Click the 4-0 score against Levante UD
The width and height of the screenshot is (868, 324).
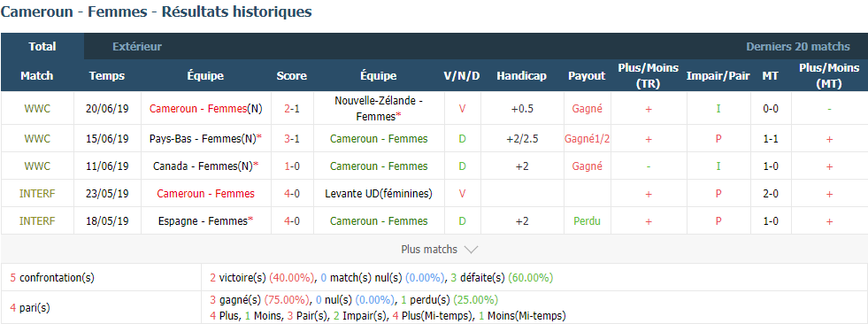292,194
